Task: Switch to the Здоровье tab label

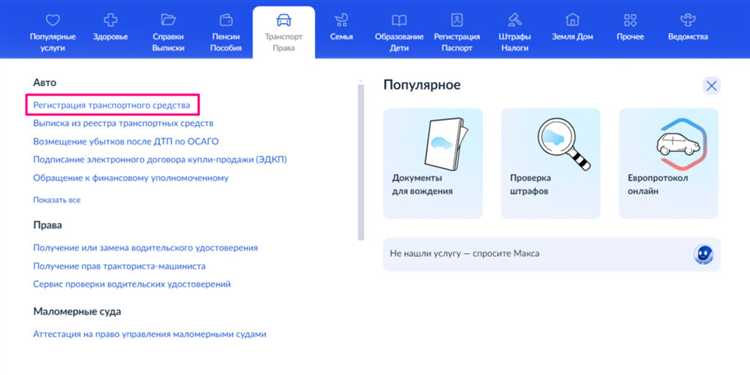Action: pos(110,37)
